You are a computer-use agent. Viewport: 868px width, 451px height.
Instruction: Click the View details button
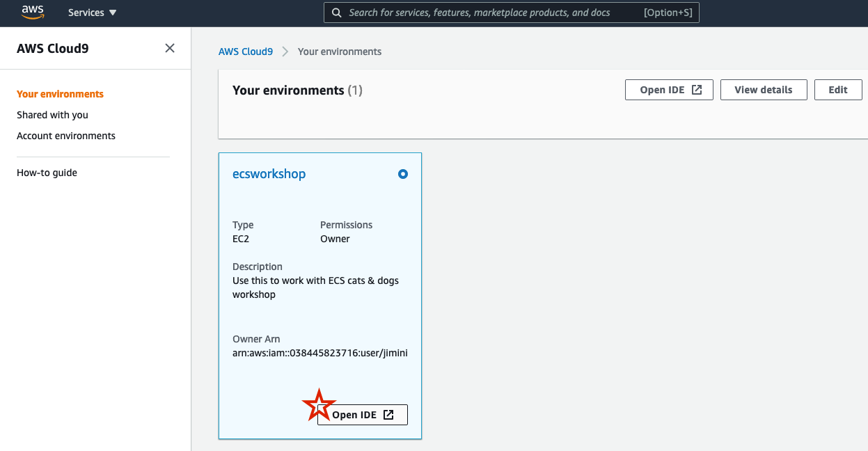pos(764,90)
